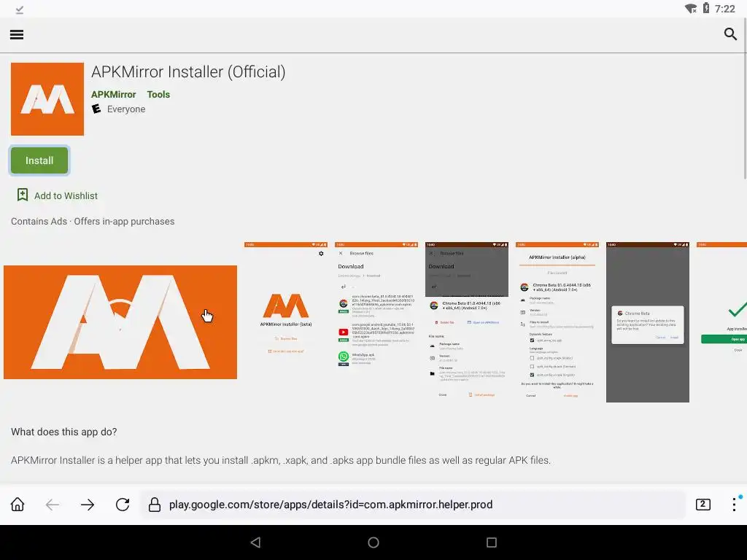Tap the battery status icon
Image resolution: width=747 pixels, height=560 pixels.
coord(706,8)
